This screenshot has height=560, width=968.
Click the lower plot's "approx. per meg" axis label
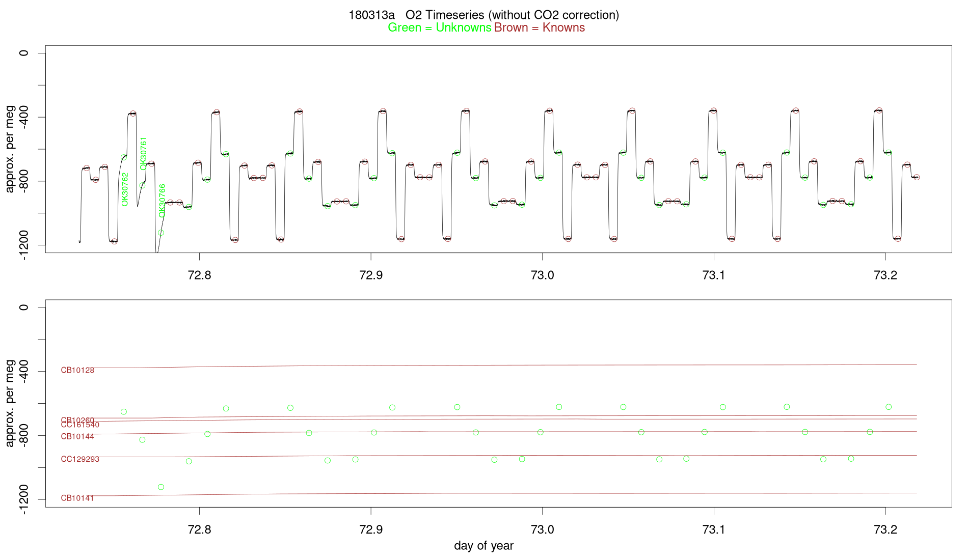point(10,404)
